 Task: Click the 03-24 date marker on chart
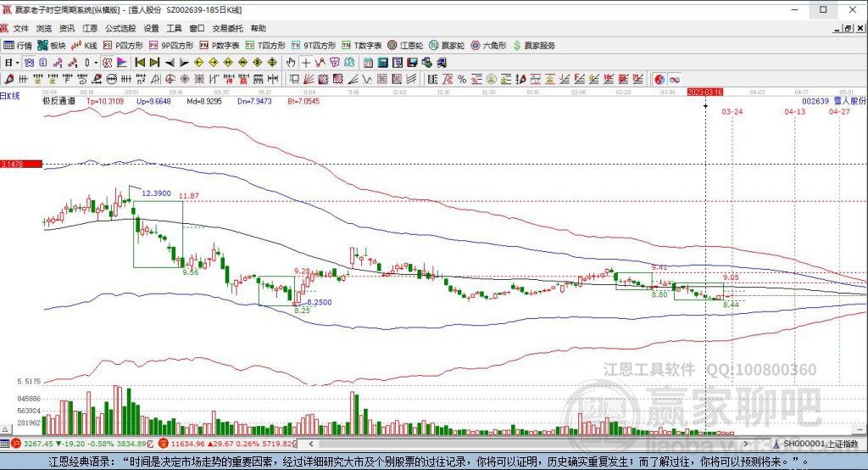click(732, 111)
